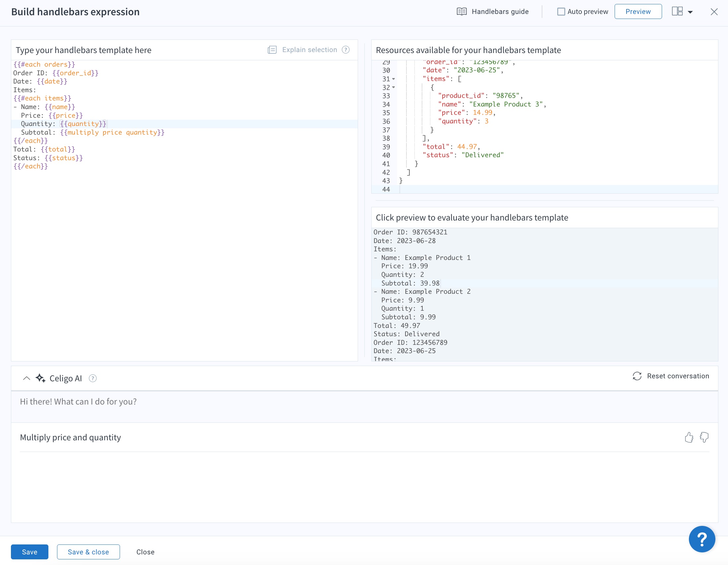
Task: Enable the Auto preview checkbox
Action: tap(561, 12)
